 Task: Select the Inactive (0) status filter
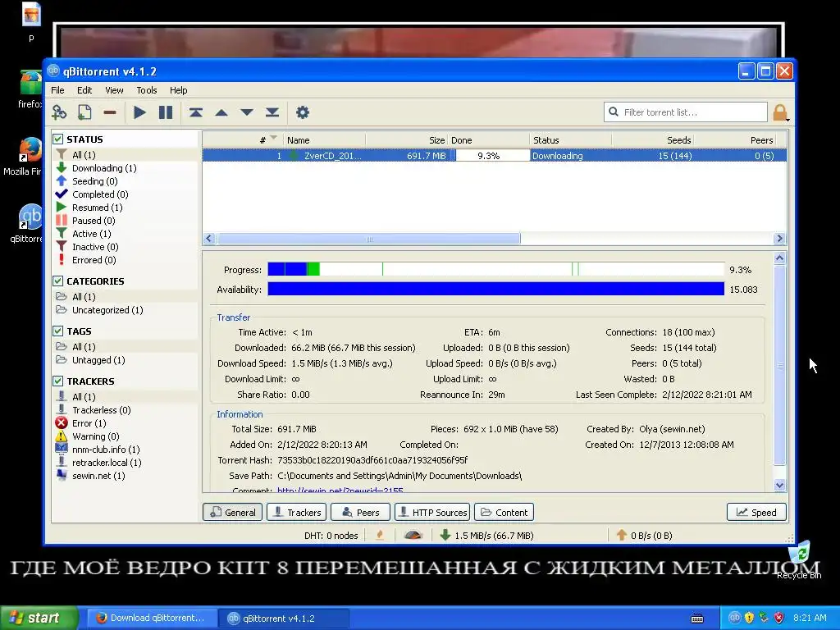95,247
